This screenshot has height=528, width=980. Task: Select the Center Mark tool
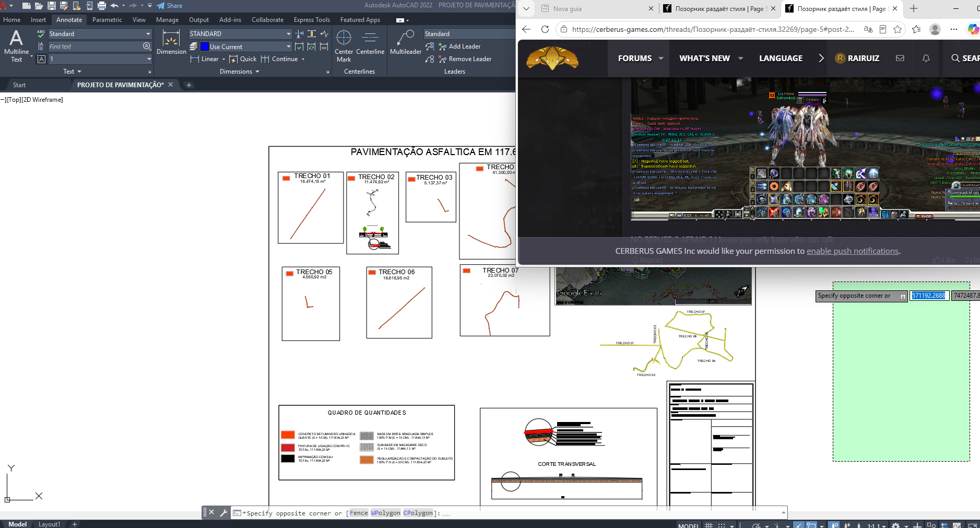pos(344,46)
